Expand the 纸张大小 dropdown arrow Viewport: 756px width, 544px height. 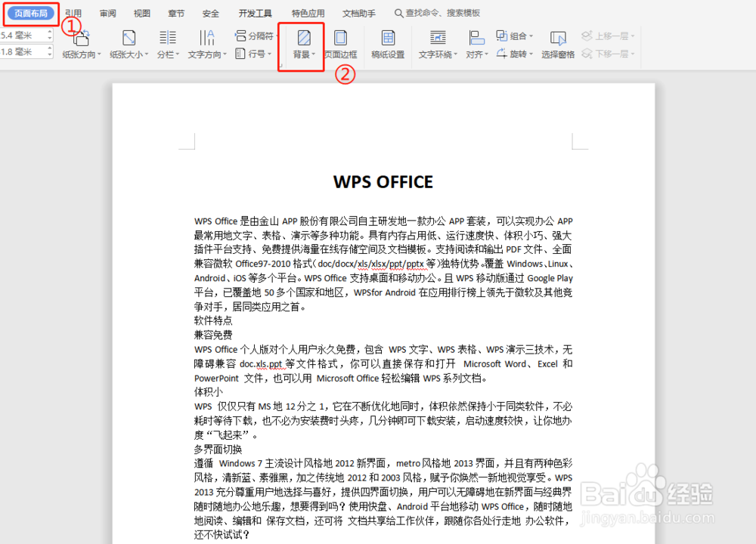point(147,54)
